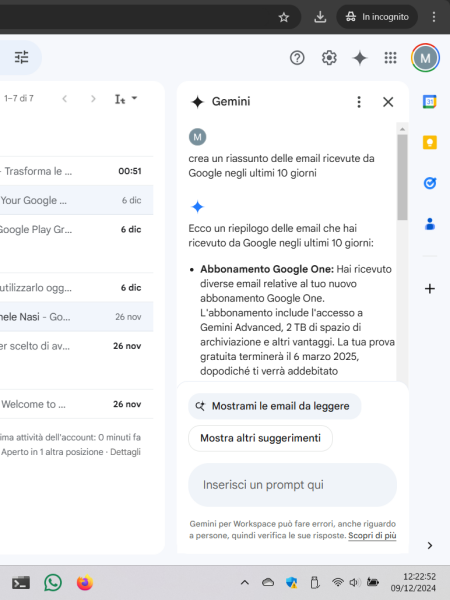Click the USB eject tray icon
The width and height of the screenshot is (450, 600).
coord(315,583)
